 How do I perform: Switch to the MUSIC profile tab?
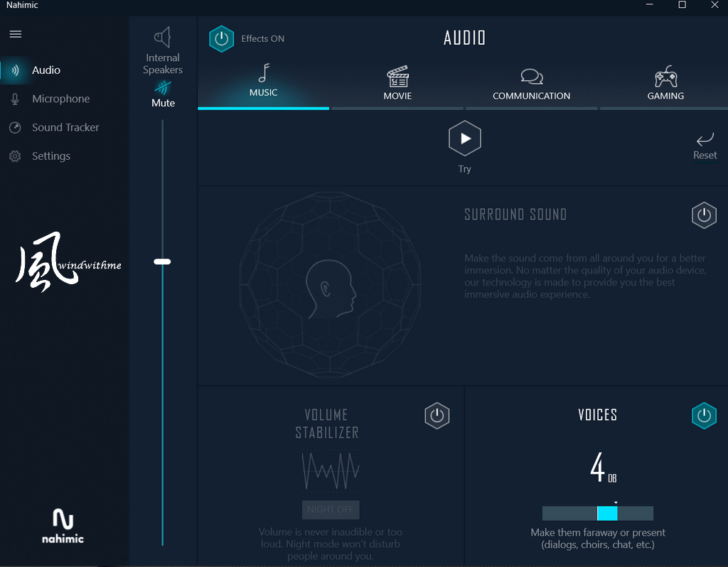[263, 86]
